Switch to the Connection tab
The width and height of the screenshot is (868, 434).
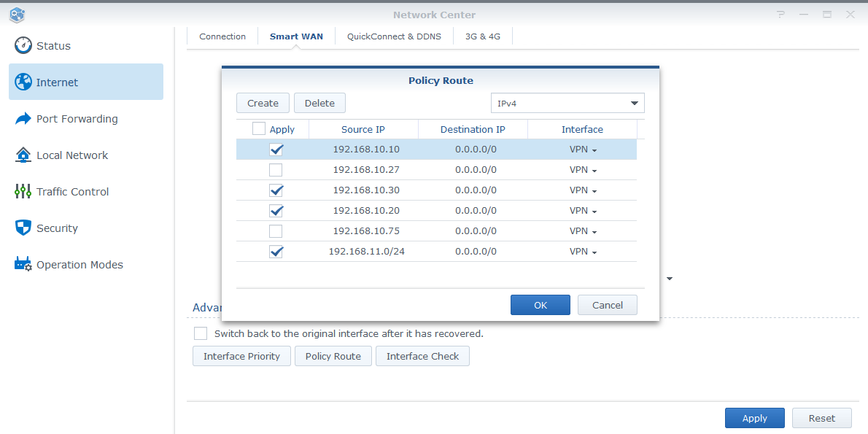(x=222, y=36)
